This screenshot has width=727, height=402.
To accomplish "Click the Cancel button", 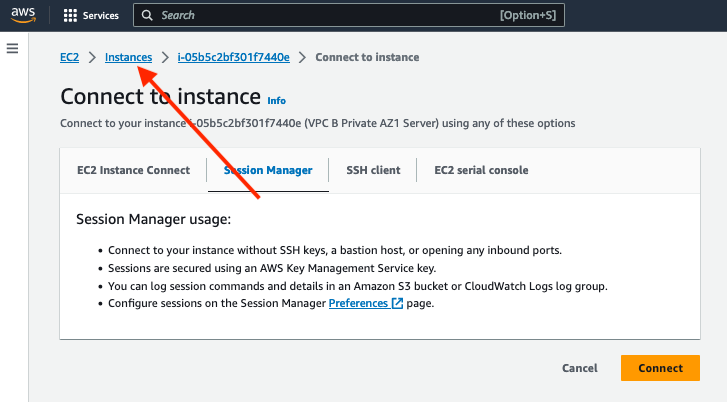I will 580,368.
